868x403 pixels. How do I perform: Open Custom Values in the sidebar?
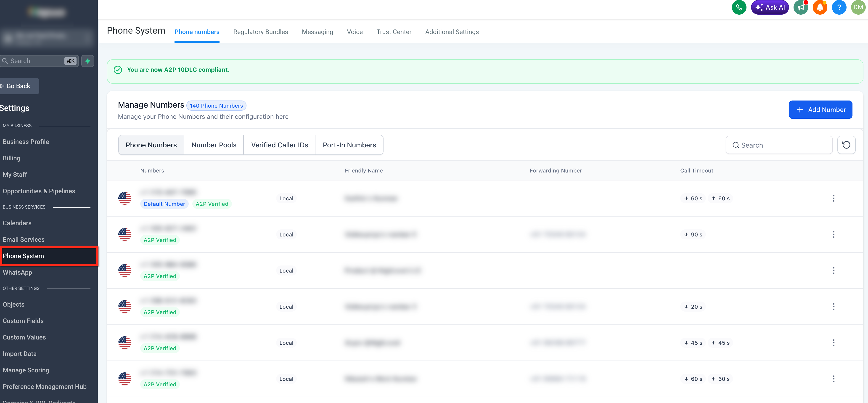click(24, 337)
